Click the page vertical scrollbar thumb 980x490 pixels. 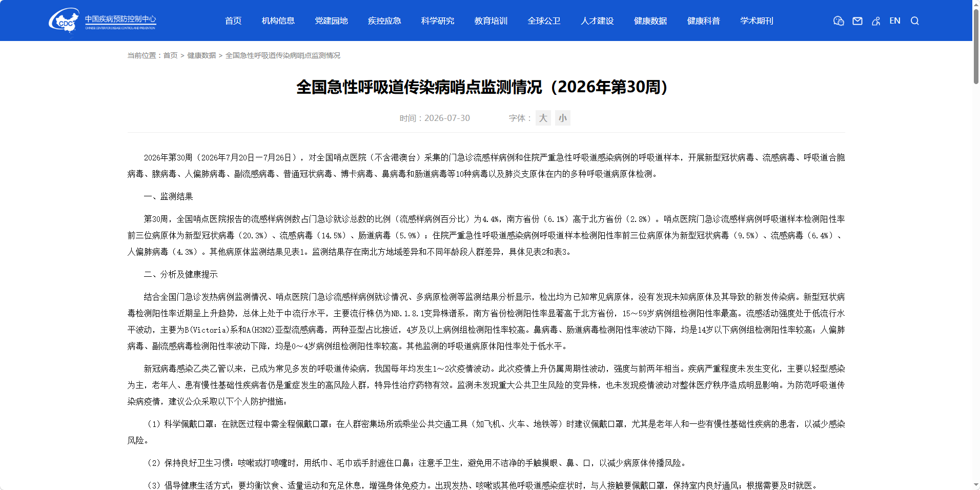pos(976,46)
